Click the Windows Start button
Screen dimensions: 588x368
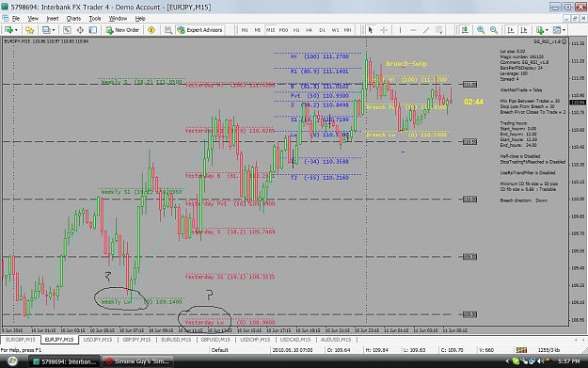[12, 361]
